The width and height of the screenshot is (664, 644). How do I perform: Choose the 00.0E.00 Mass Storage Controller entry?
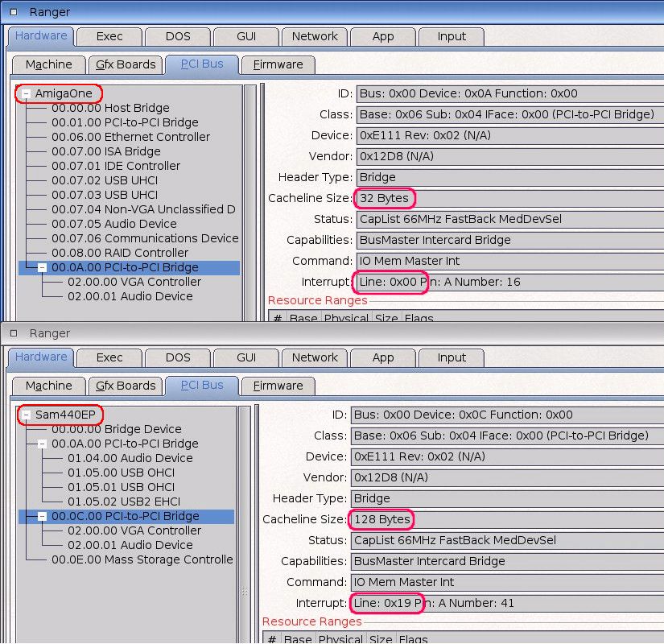pyautogui.click(x=142, y=560)
